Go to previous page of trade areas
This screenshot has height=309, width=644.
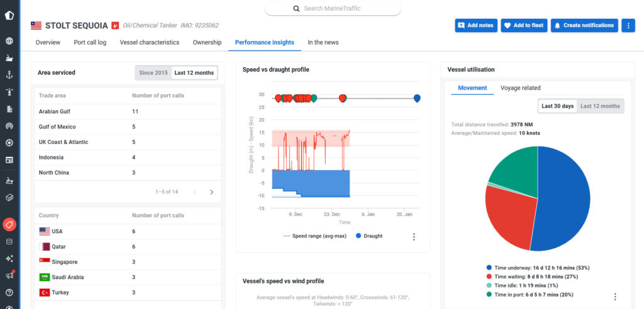click(x=195, y=192)
